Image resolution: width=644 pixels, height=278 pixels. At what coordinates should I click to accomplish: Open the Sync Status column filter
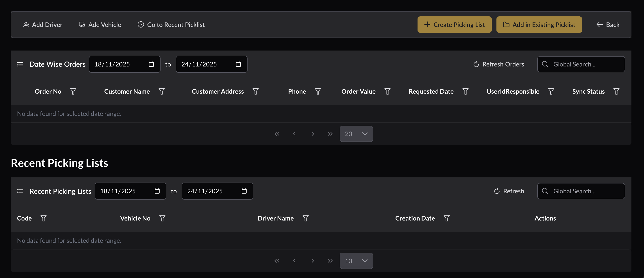pos(616,91)
